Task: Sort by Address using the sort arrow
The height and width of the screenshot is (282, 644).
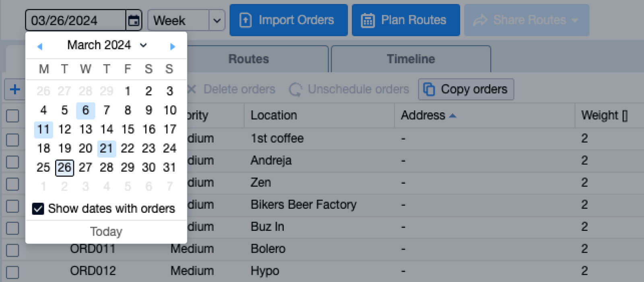Action: [454, 115]
